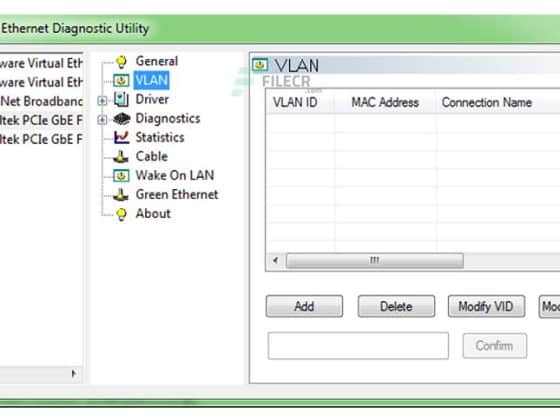The width and height of the screenshot is (560, 420).
Task: Click the Add button
Action: tap(304, 306)
